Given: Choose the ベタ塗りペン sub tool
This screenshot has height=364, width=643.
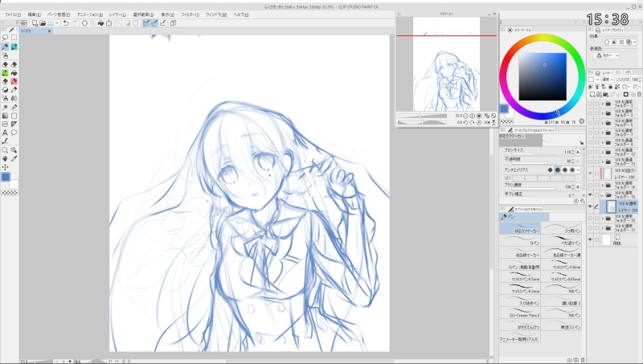Looking at the screenshot, I should pyautogui.click(x=561, y=240).
